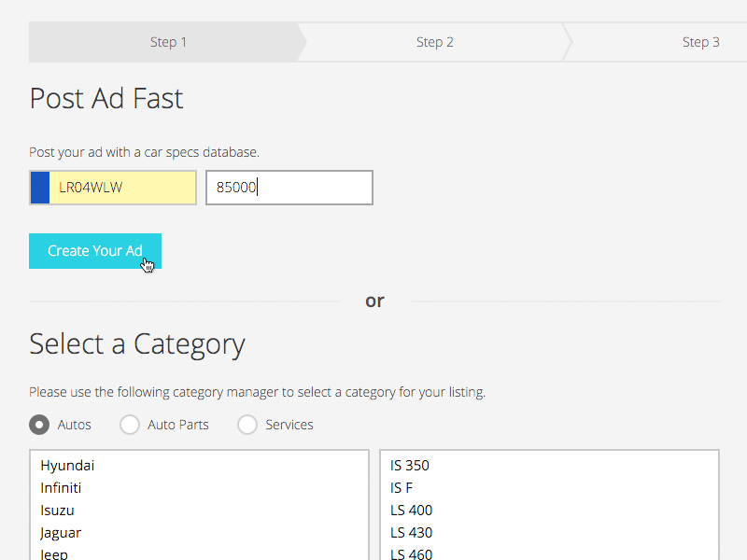Click the mileage field containing 85000

click(x=289, y=188)
